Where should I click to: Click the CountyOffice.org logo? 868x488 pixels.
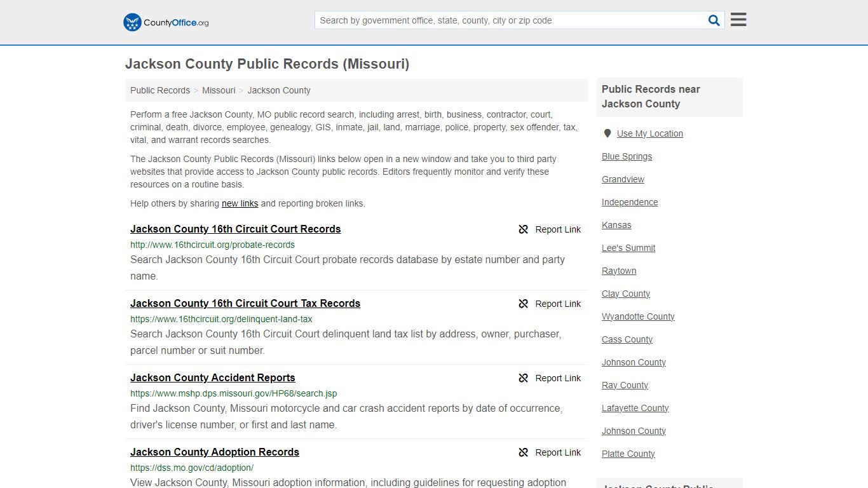166,22
